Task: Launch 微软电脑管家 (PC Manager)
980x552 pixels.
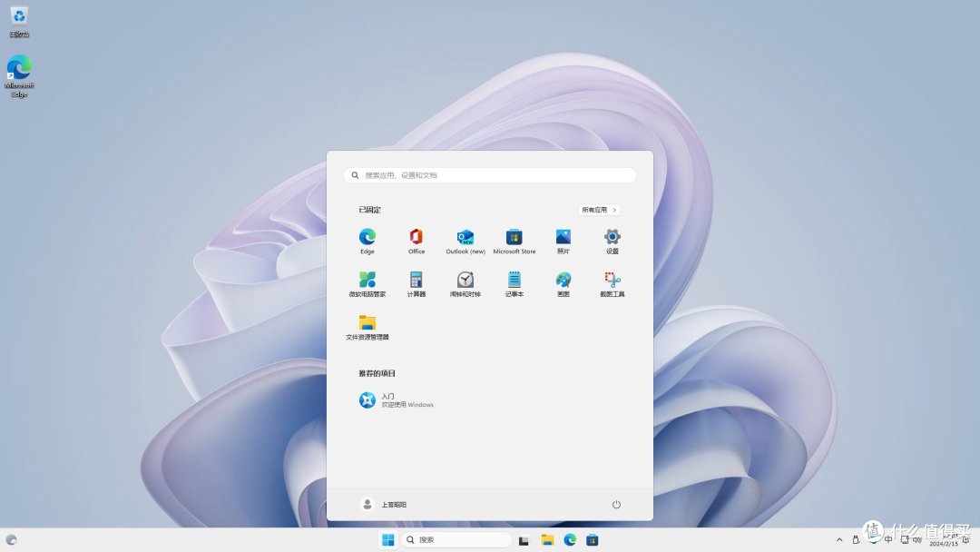Action: (367, 284)
